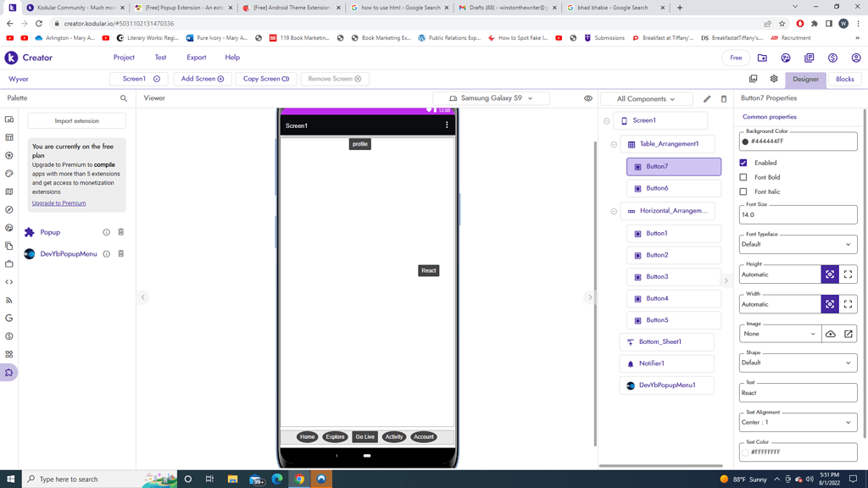Open the Test menu
Screen dimensions: 868x488
pyautogui.click(x=160, y=58)
